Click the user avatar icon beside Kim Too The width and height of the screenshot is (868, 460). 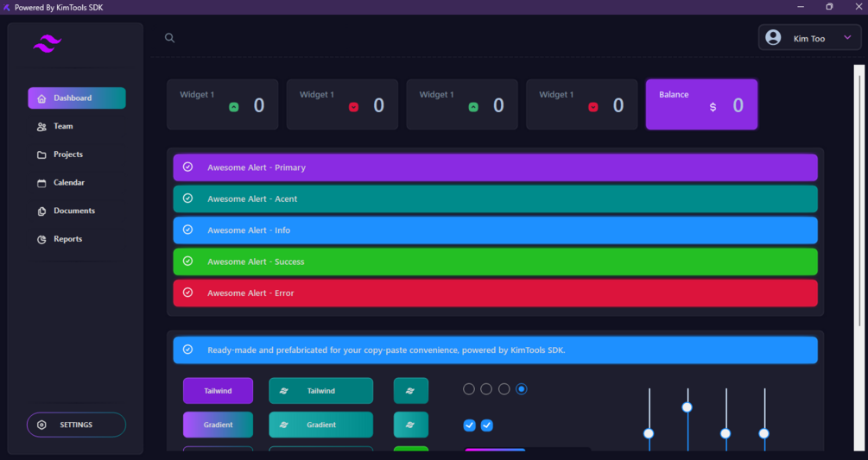tap(773, 38)
